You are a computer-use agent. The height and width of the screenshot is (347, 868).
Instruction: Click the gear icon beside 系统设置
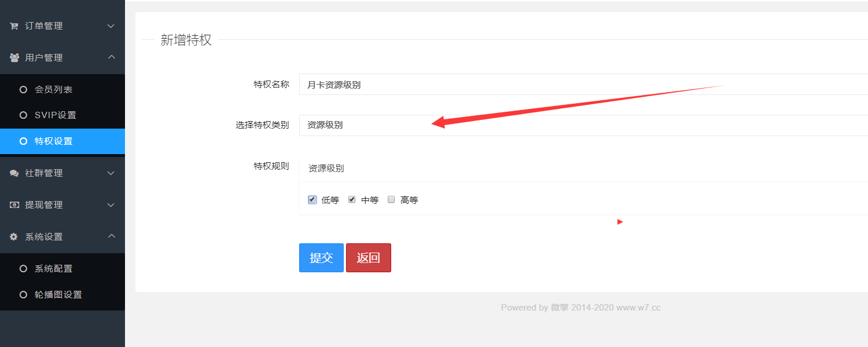[x=14, y=237]
